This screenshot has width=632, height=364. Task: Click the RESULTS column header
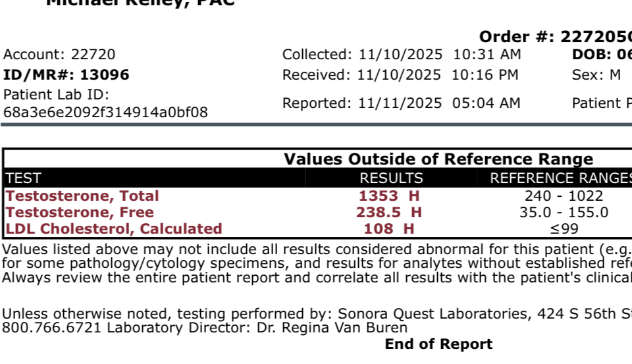(x=391, y=178)
